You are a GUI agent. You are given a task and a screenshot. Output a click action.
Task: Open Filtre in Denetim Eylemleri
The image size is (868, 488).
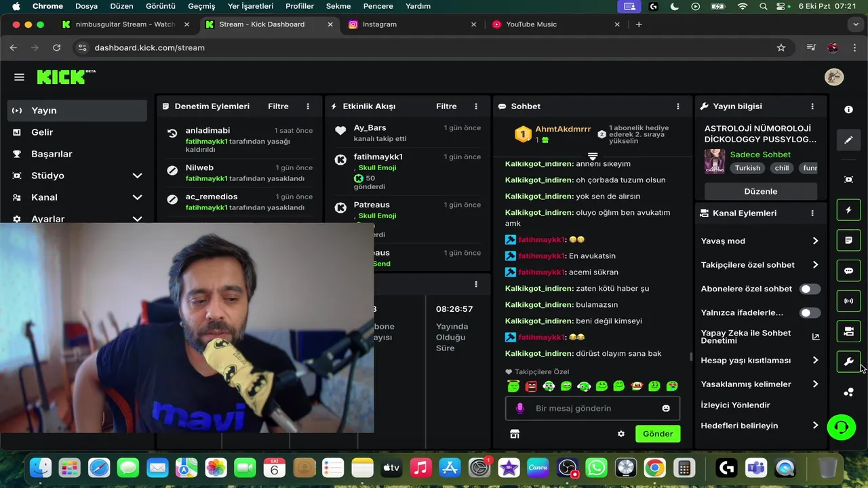278,106
